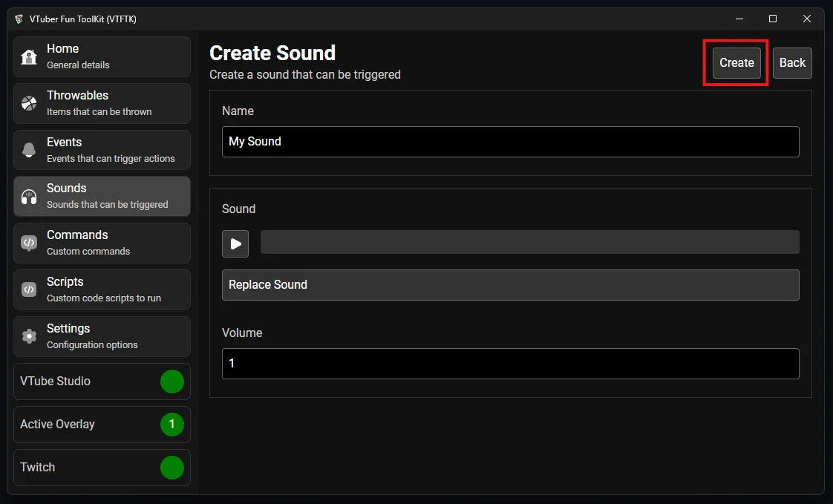The image size is (833, 504).
Task: Focus the Name text field
Action: (510, 142)
